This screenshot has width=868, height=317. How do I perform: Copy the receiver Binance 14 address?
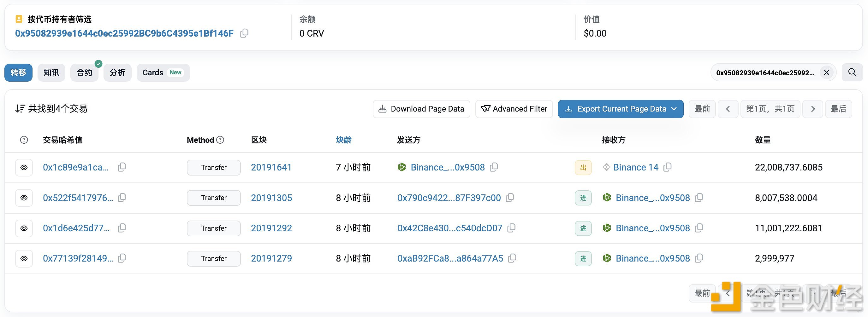[668, 167]
